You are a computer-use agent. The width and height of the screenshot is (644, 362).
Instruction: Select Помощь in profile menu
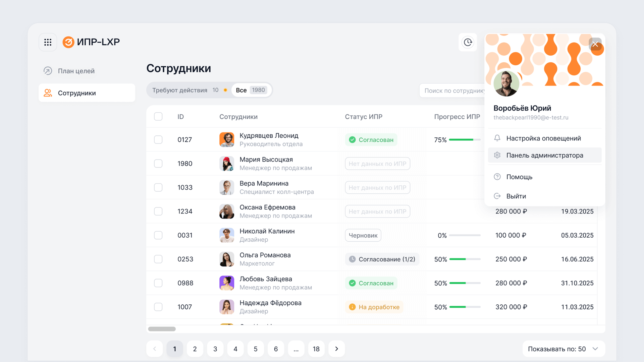545,177
